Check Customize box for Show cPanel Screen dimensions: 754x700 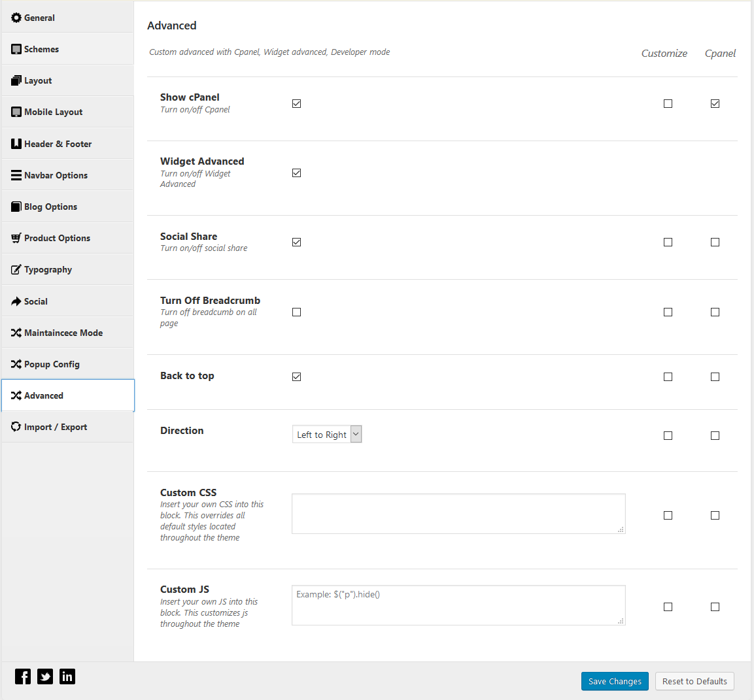pyautogui.click(x=668, y=104)
